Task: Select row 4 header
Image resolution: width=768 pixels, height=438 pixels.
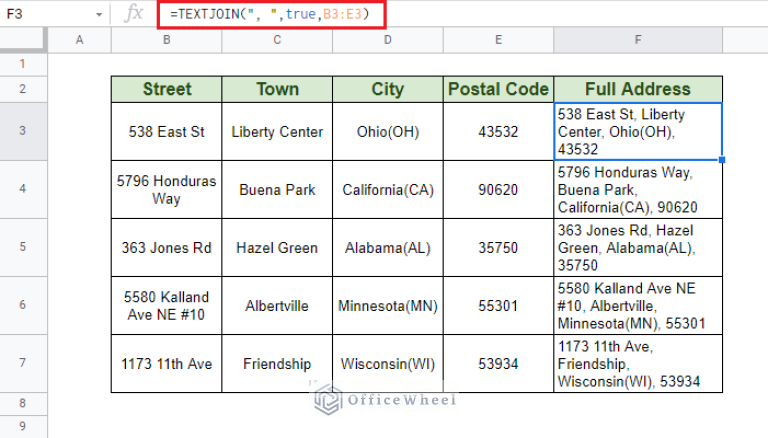Action: (23, 189)
